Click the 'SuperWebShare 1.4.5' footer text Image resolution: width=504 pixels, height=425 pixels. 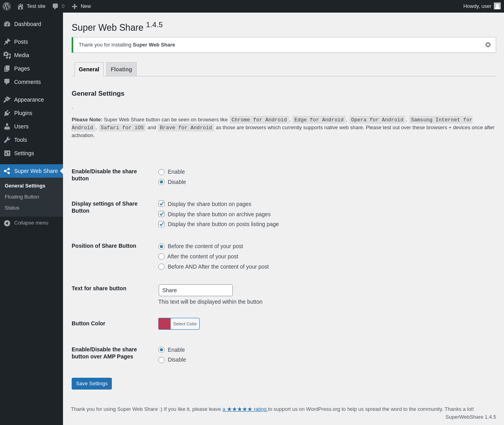click(471, 417)
